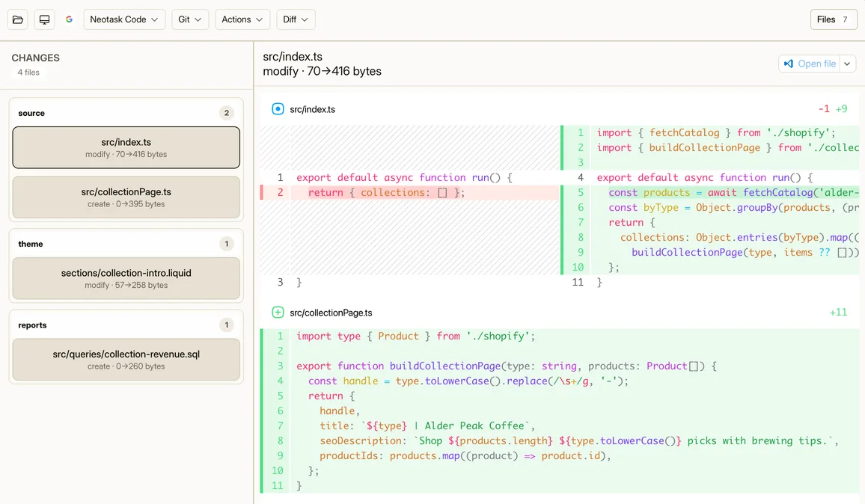
Task: Click the added-file plus icon beside src/collectionPage.ts
Action: [x=278, y=313]
